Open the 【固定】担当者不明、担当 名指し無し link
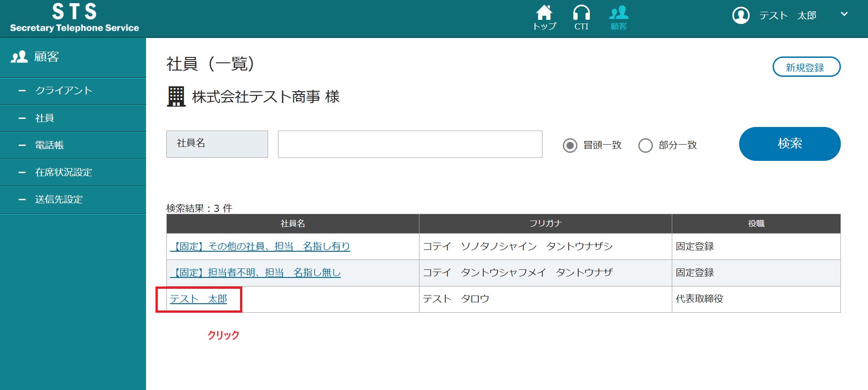The image size is (868, 390). (255, 273)
